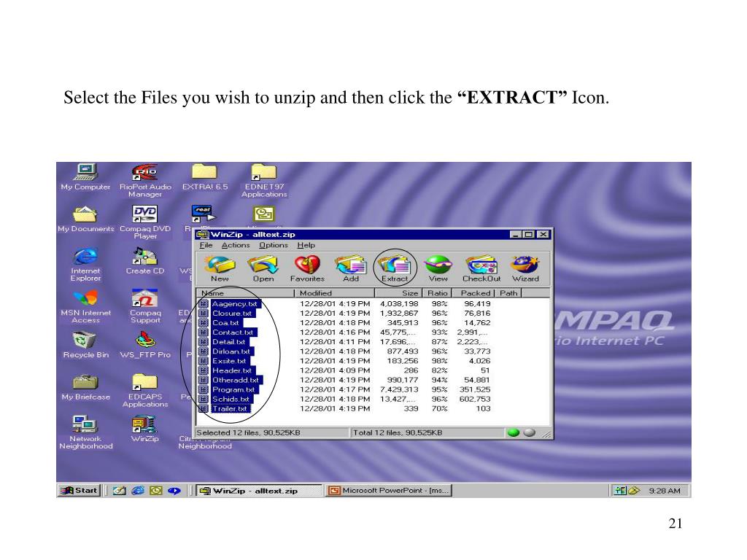The image size is (747, 560).
Task: Click the EDNET97 Applications folder icon
Action: [x=264, y=180]
